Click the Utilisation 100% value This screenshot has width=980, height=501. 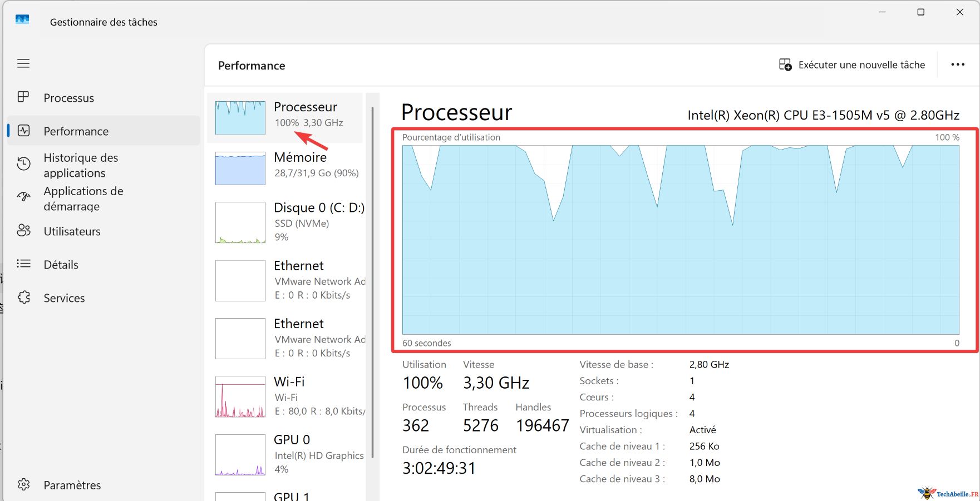click(x=422, y=383)
